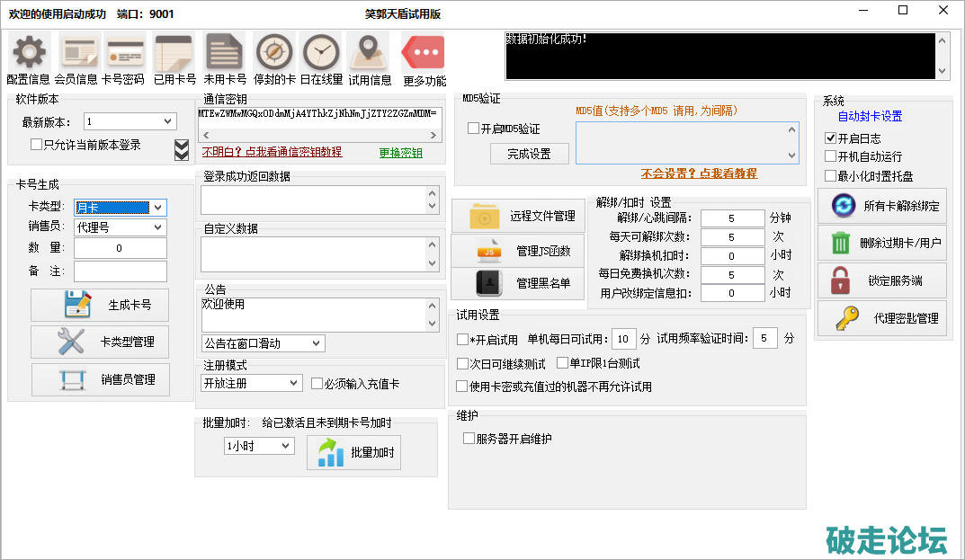The image size is (965, 560).
Task: Toggle 服务器开启维护 checkbox
Action: point(469,439)
